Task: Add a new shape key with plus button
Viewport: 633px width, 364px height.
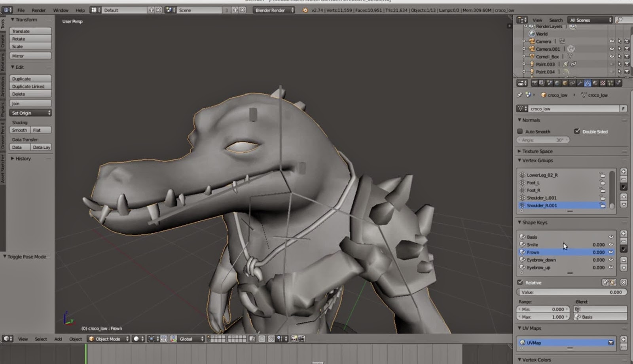Action: click(x=624, y=234)
